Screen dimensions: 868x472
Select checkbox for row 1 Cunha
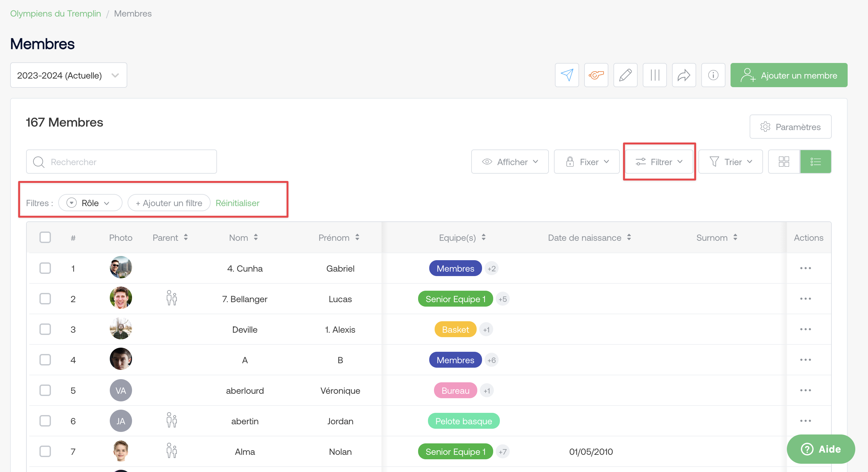[45, 268]
